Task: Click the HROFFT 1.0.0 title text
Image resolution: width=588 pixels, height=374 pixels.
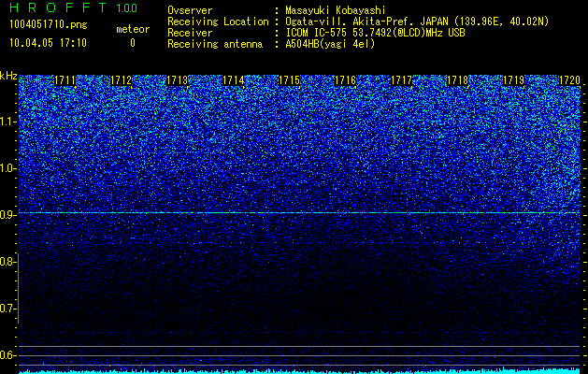Action: click(x=74, y=7)
